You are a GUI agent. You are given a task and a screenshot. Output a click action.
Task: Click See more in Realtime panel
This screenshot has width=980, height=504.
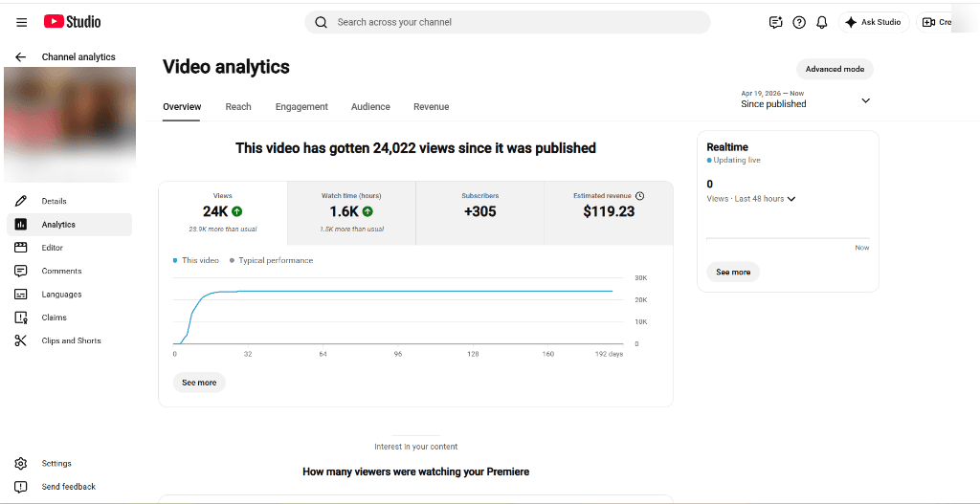click(733, 273)
